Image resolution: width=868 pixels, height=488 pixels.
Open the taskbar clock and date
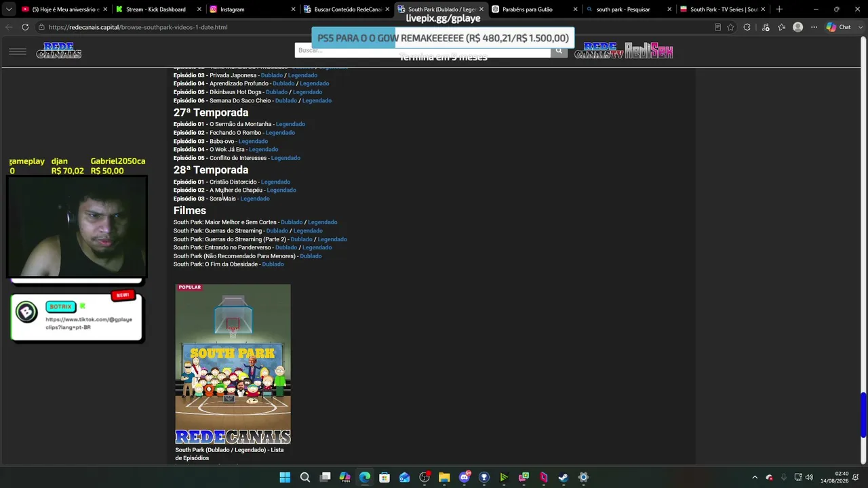tap(834, 477)
